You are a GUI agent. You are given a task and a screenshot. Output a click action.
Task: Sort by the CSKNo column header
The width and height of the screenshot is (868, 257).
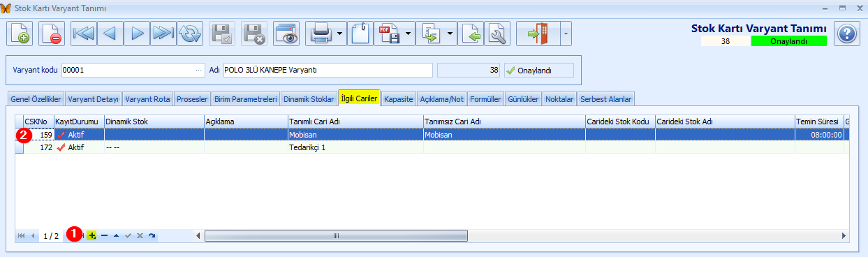tap(38, 122)
